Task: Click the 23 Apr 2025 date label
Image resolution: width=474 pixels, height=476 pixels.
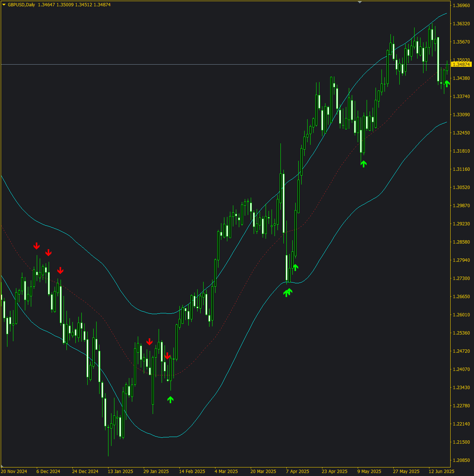Action: 335,472
